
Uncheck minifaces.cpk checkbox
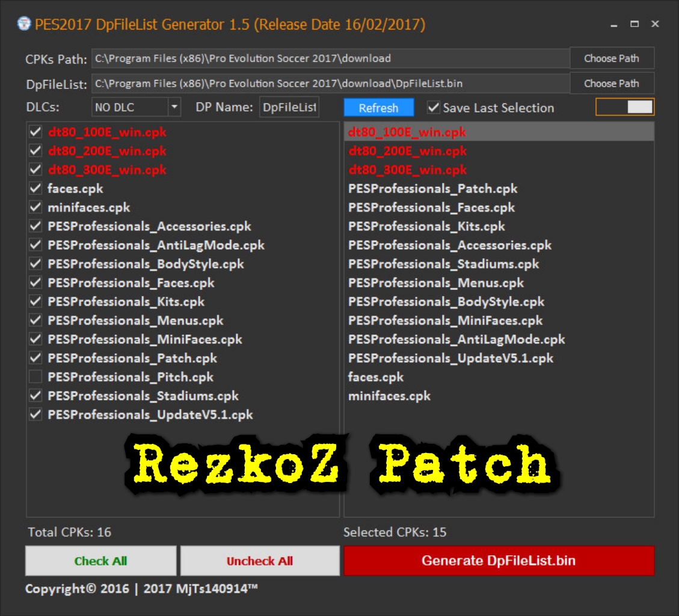(35, 207)
